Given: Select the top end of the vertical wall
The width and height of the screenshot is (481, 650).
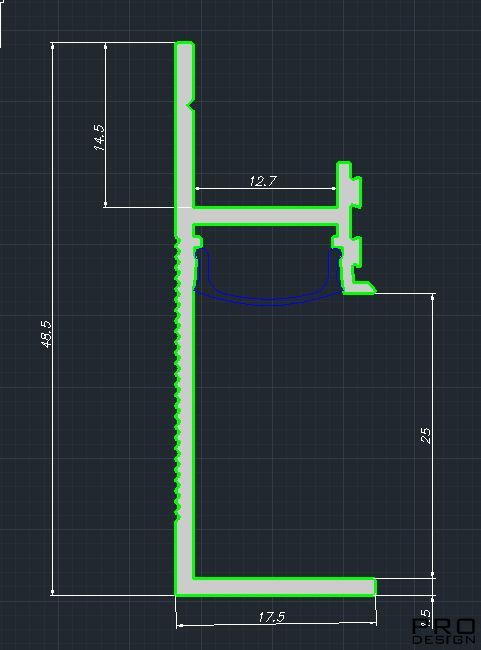Looking at the screenshot, I should pos(185,46).
